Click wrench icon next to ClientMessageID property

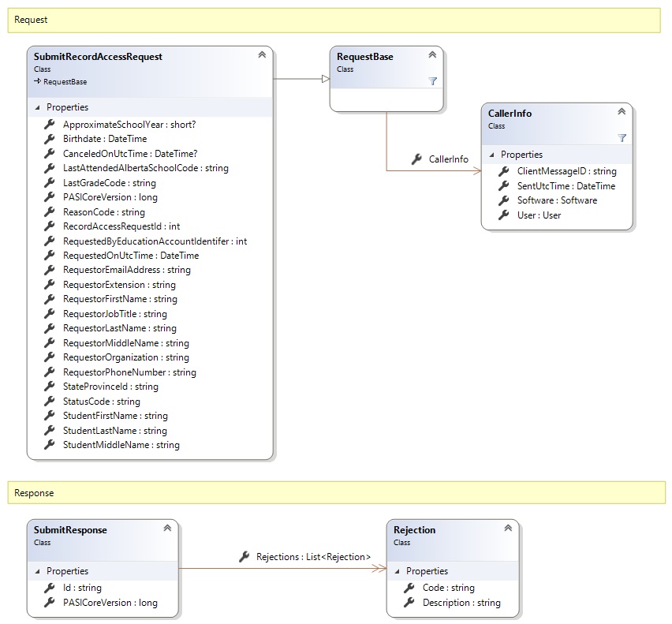(x=503, y=171)
